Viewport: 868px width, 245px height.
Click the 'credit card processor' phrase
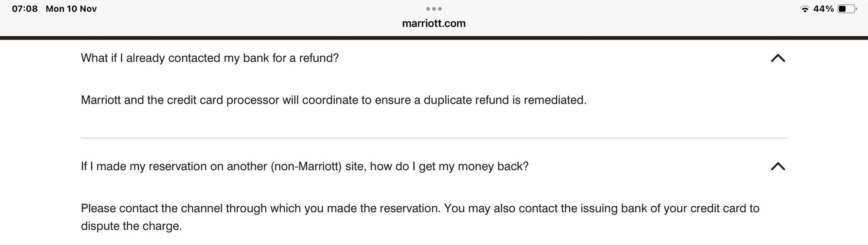click(x=223, y=100)
